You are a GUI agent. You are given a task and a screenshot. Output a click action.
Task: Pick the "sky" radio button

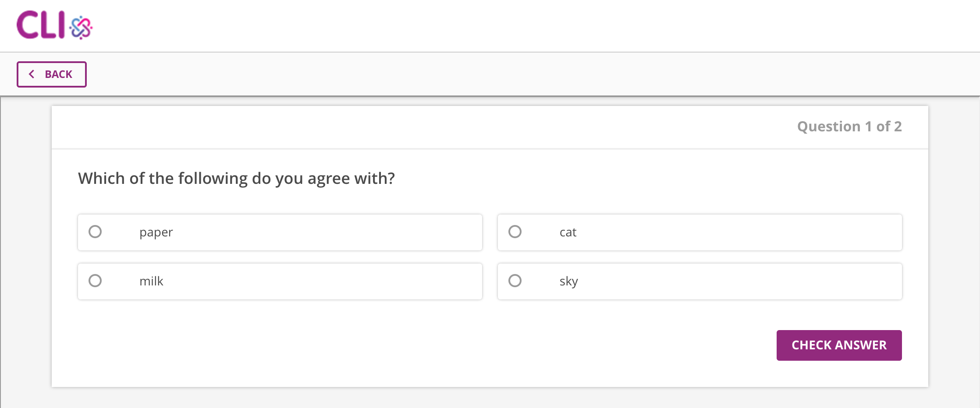point(515,281)
